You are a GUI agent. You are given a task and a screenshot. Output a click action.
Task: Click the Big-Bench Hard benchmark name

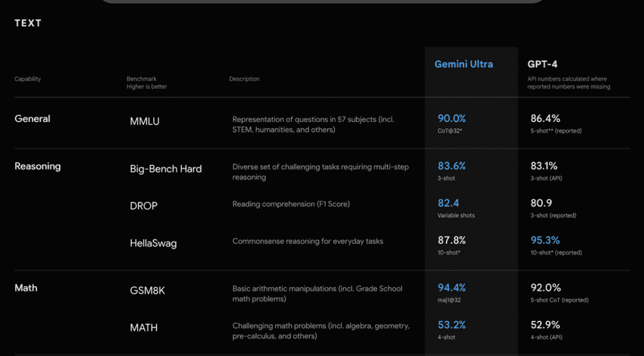[x=165, y=169]
